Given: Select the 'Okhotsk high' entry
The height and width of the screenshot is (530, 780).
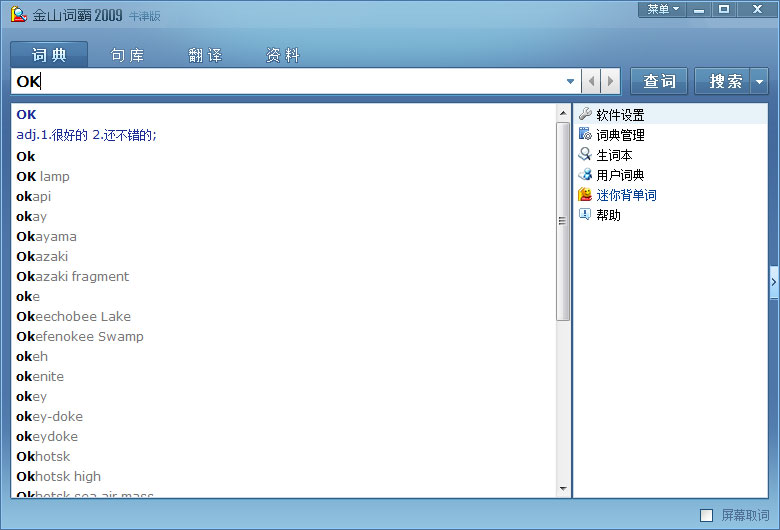Looking at the screenshot, I should tap(59, 476).
